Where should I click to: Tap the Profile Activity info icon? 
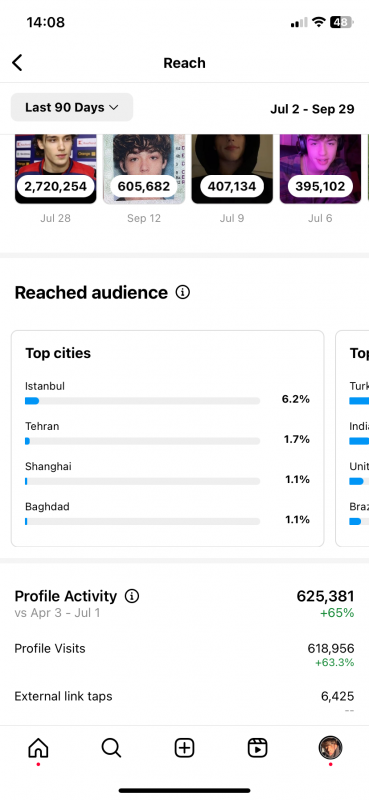(x=132, y=596)
